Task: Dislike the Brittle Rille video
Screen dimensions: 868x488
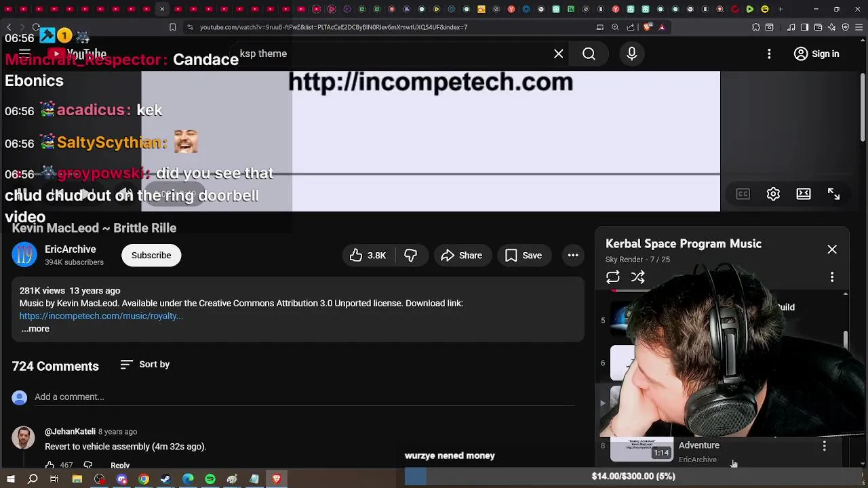Action: [410, 256]
